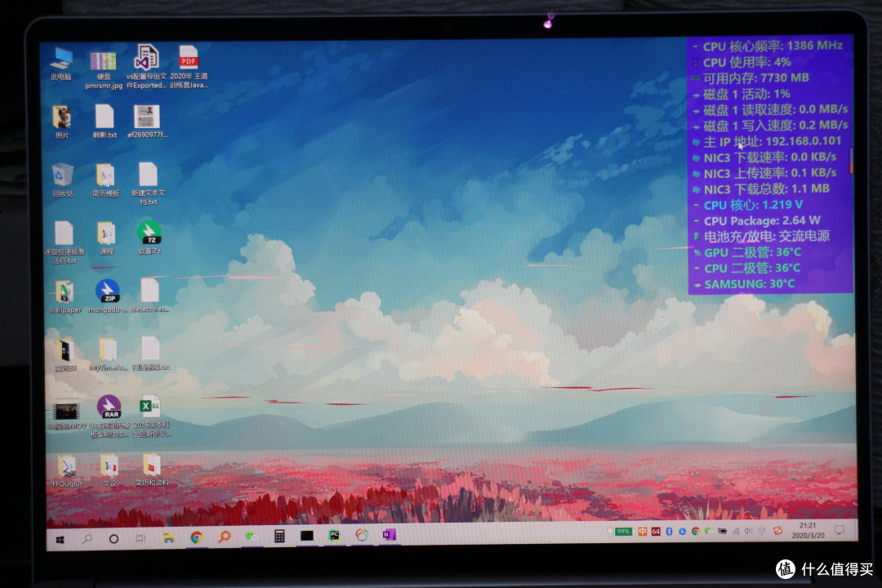The image size is (882, 588).
Task: Toggle the 中 input method tray indicator
Action: [x=643, y=531]
